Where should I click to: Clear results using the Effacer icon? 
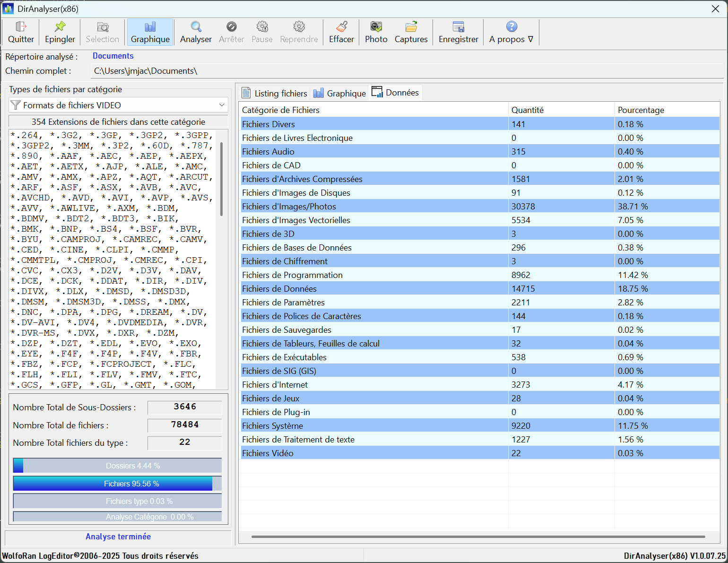point(341,27)
